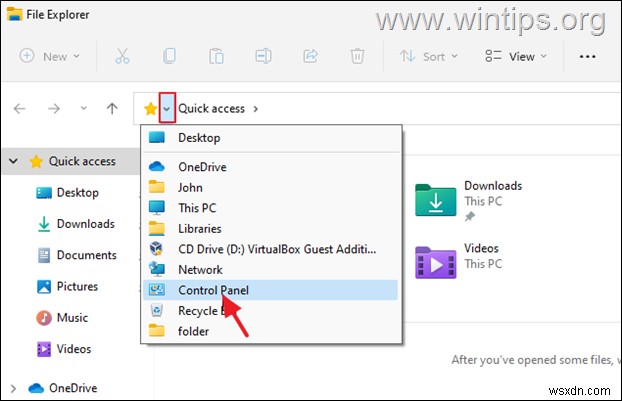The width and height of the screenshot is (622, 401).
Task: Open Documents in the navigation pane
Action: (x=86, y=255)
